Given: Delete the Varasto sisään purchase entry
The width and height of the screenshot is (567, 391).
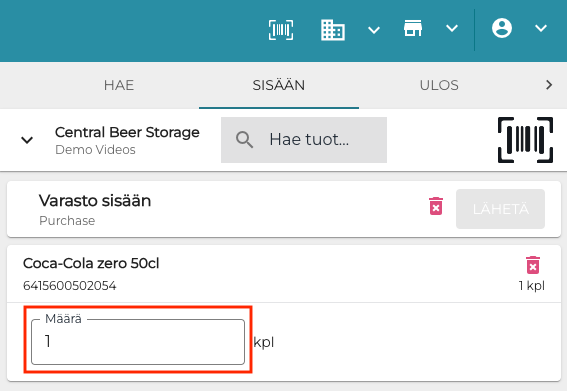Looking at the screenshot, I should 436,206.
